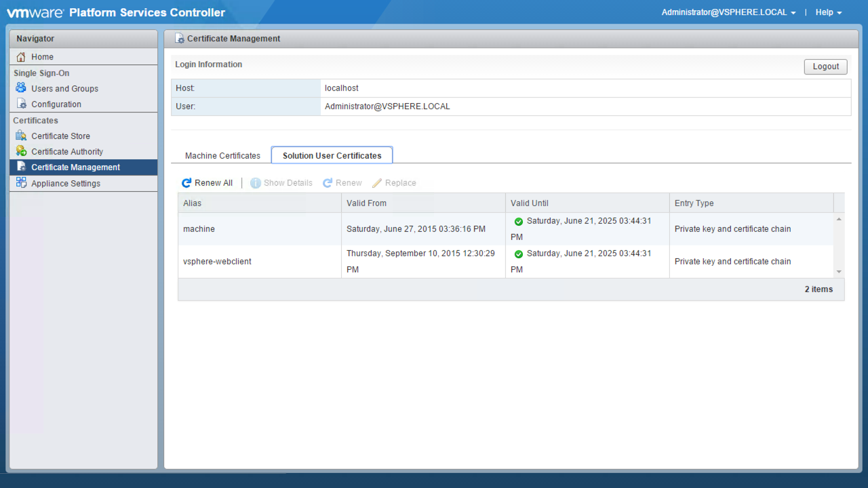Select the Solution User Certificates tab
This screenshot has height=488, width=868.
tap(332, 156)
